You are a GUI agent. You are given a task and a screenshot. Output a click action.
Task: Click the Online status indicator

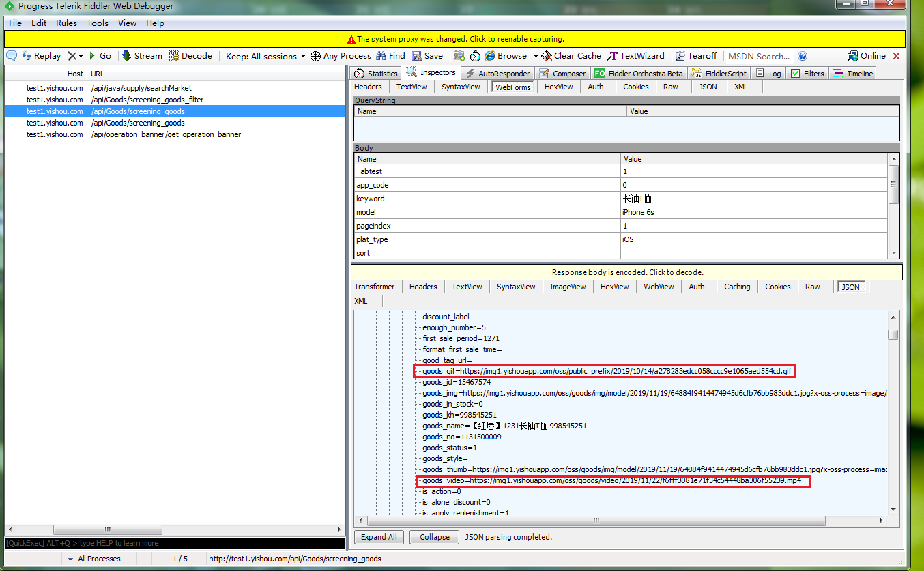[x=867, y=56]
